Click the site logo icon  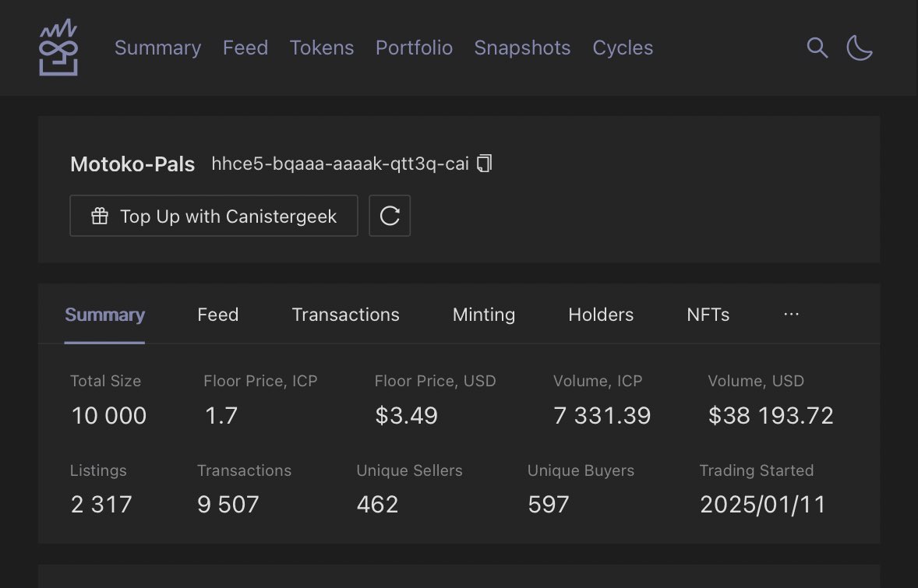58,48
